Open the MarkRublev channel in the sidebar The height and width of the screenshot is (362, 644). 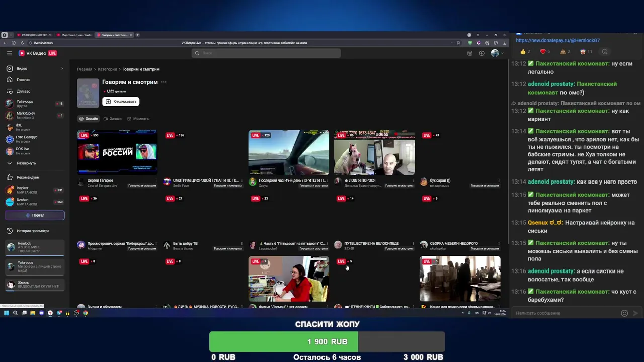35,115
